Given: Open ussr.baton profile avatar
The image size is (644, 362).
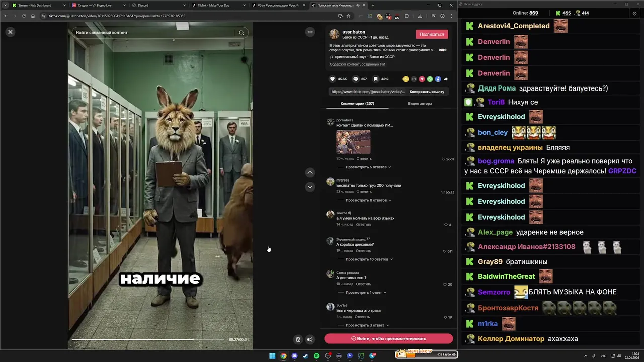Looking at the screenshot, I should click(x=334, y=34).
